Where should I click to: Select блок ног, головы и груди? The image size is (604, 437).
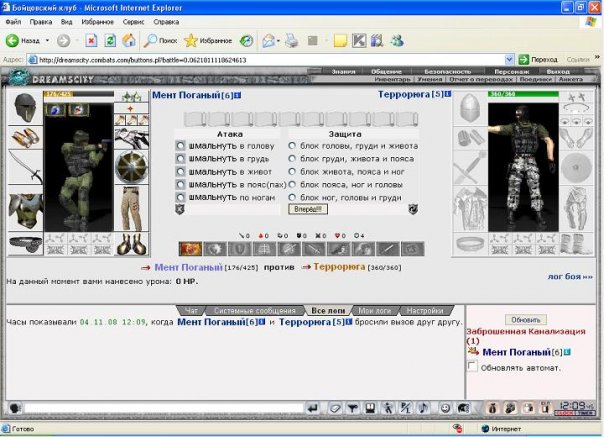(x=292, y=197)
